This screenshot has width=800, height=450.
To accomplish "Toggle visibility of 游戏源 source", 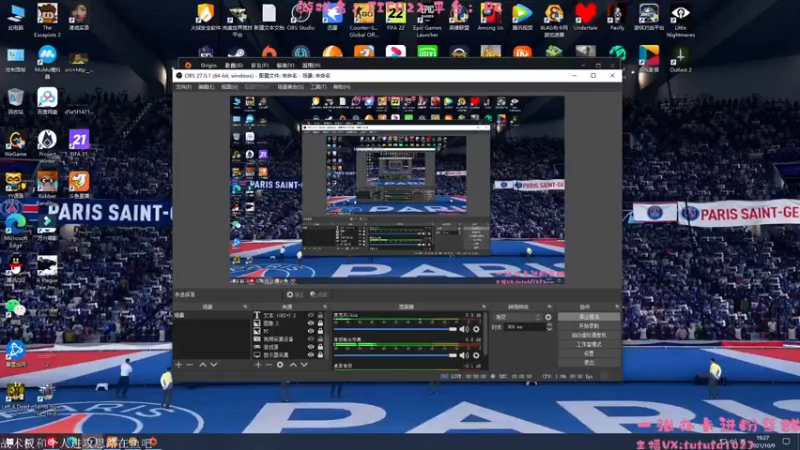I will click(310, 346).
